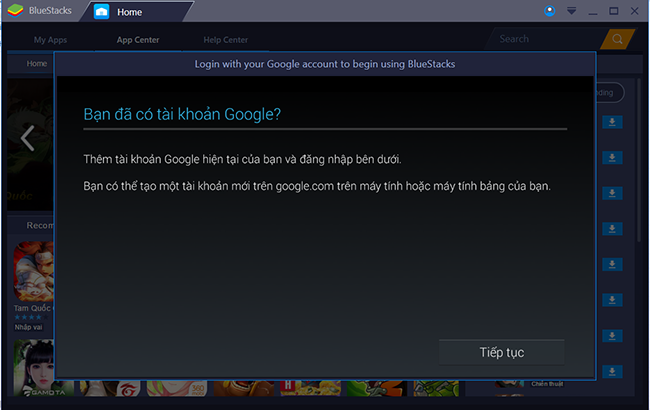Close the BlueStacks window

point(634,11)
